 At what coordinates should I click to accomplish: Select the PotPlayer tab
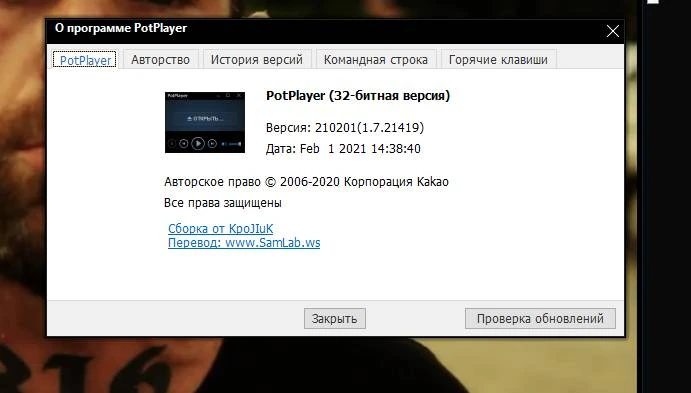click(x=85, y=59)
